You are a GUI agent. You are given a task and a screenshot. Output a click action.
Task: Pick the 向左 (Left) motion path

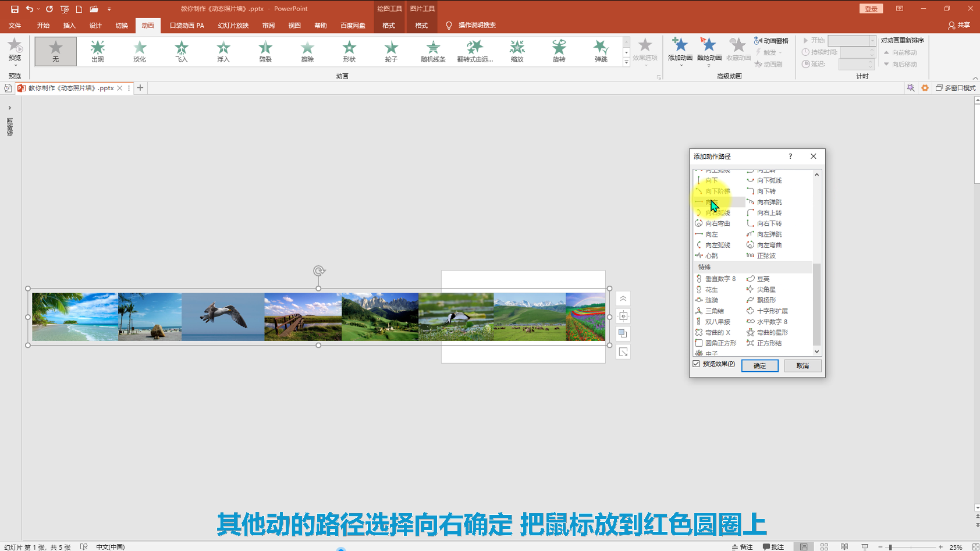(711, 234)
